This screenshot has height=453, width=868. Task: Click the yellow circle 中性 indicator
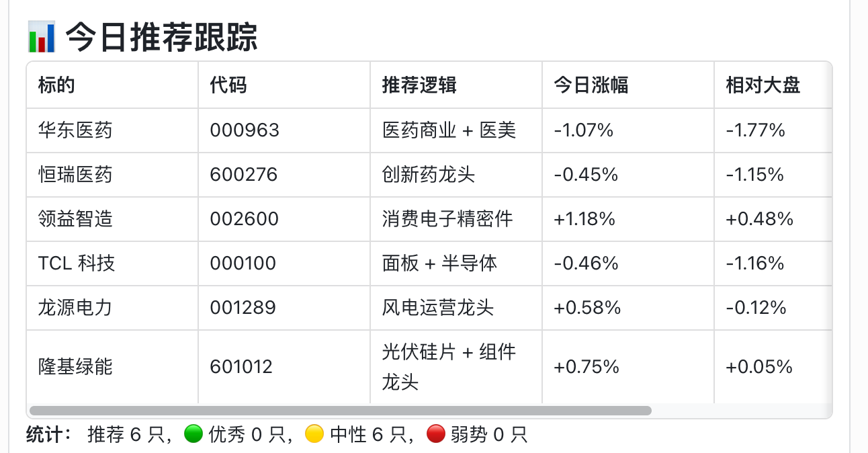click(x=314, y=435)
